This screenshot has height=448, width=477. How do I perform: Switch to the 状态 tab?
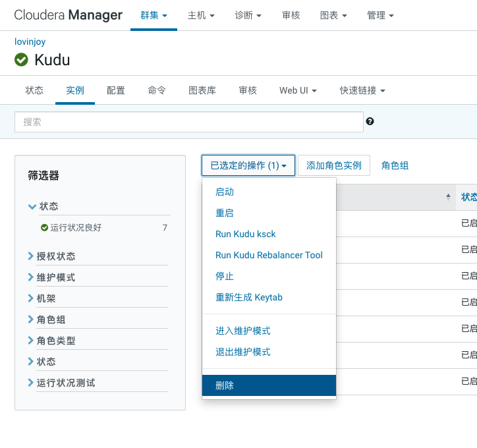[x=34, y=90]
